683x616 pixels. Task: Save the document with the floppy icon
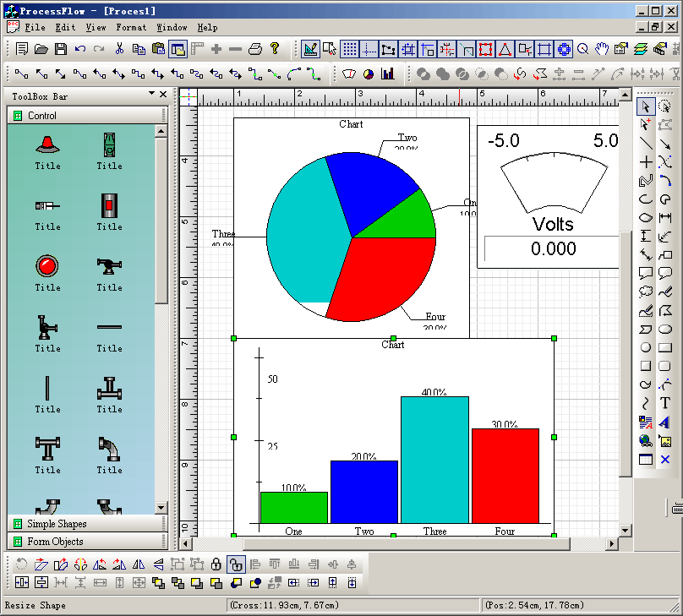coord(61,49)
